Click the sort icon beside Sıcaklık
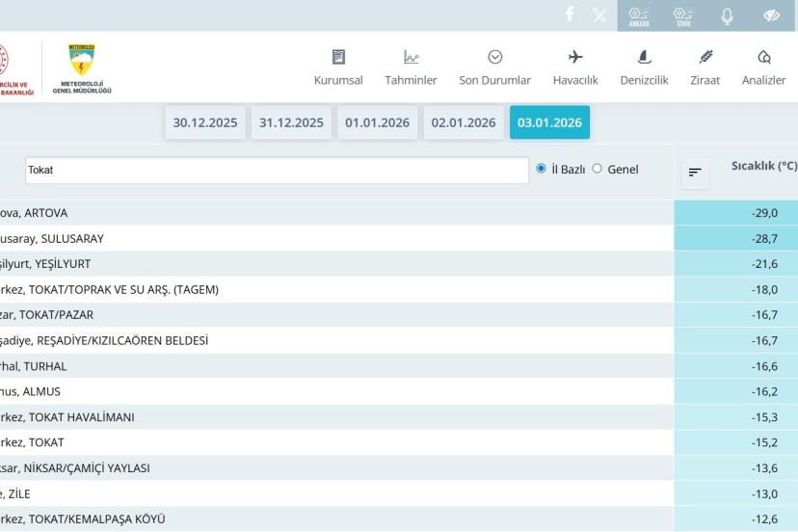The width and height of the screenshot is (798, 532). 693,173
